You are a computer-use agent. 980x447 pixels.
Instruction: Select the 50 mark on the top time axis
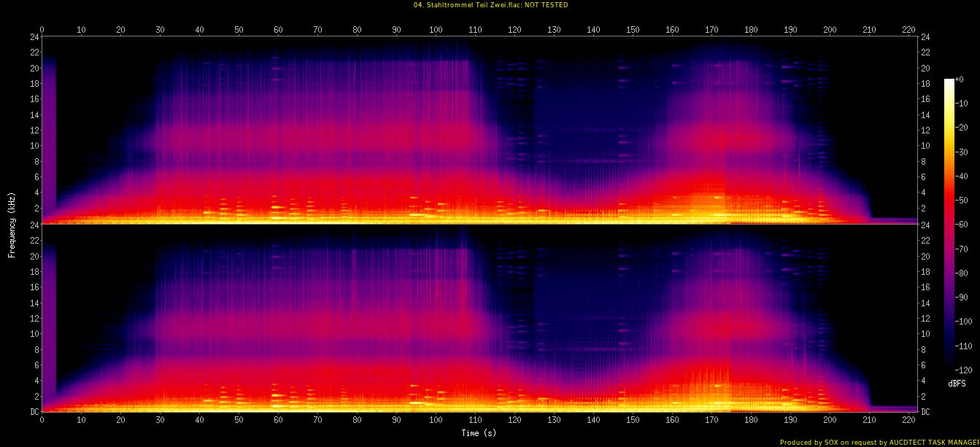click(239, 30)
